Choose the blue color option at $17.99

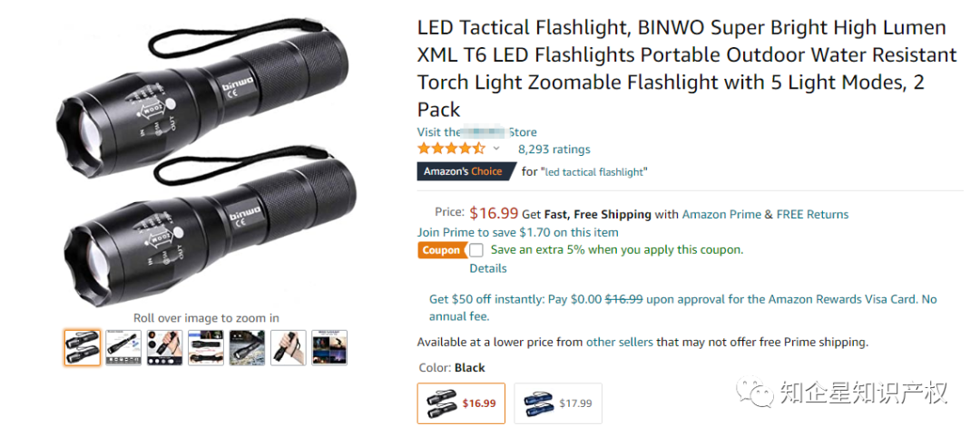(x=558, y=402)
